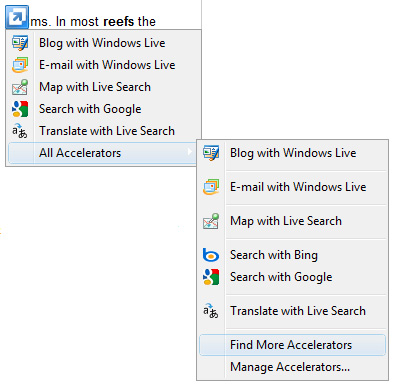Open Find More Accelerators

coord(293,345)
